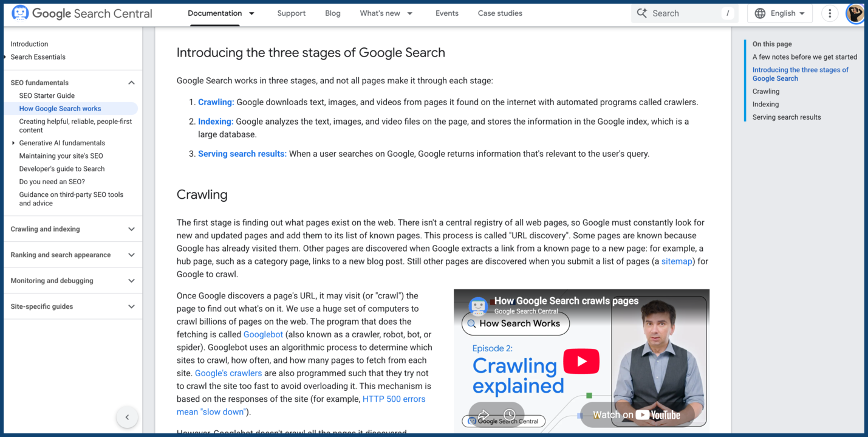Jump to A few notes before we get started
Screen dimensions: 868x437
[805, 57]
